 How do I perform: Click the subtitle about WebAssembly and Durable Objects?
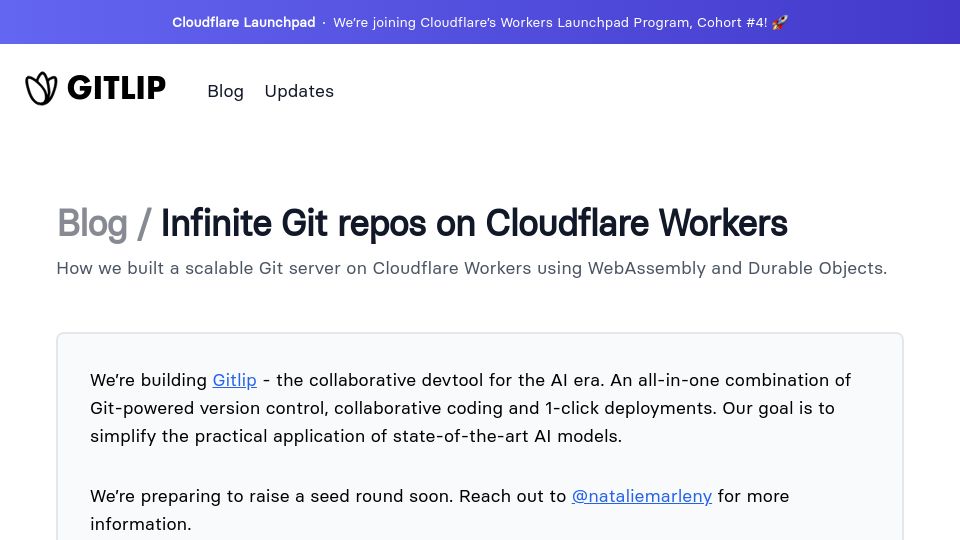coord(471,268)
